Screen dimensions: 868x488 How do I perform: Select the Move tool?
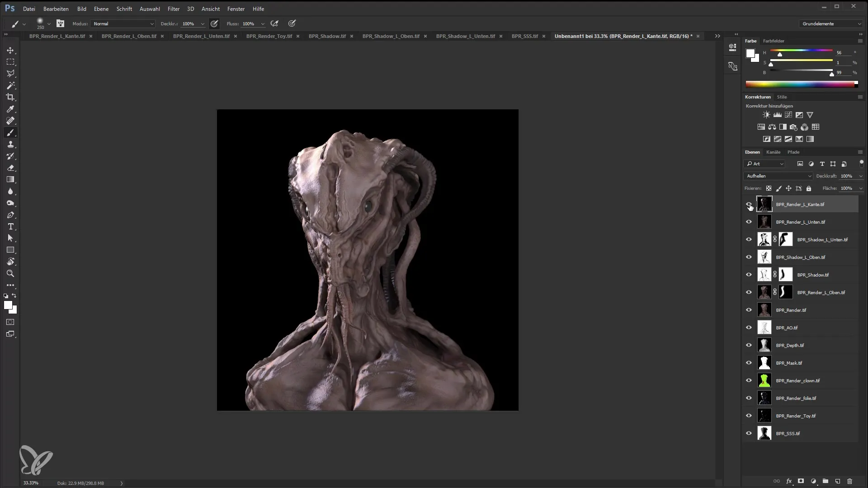click(x=10, y=50)
